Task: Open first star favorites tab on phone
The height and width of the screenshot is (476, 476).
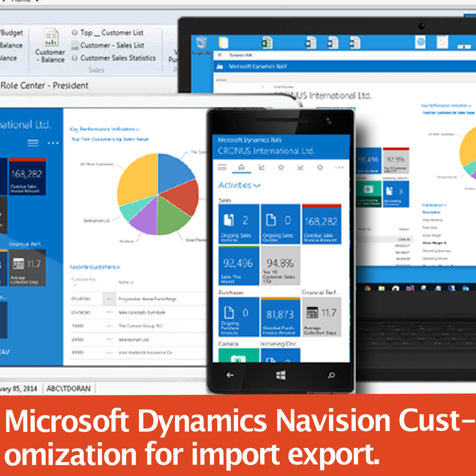Action: pos(281,167)
